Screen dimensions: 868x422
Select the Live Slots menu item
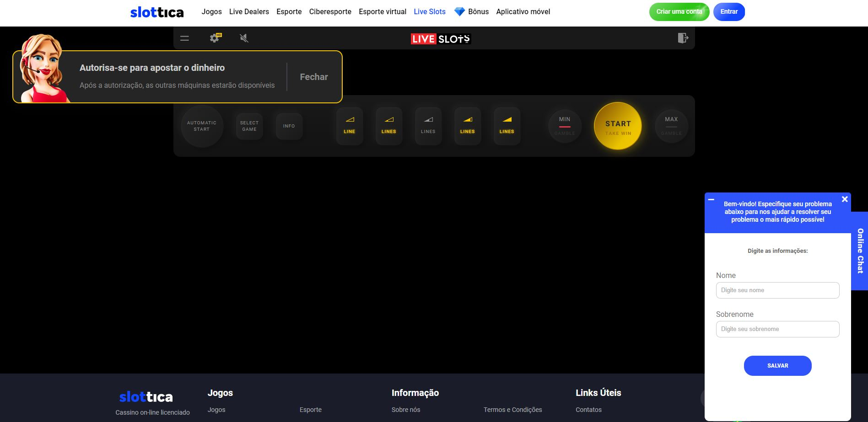point(430,12)
